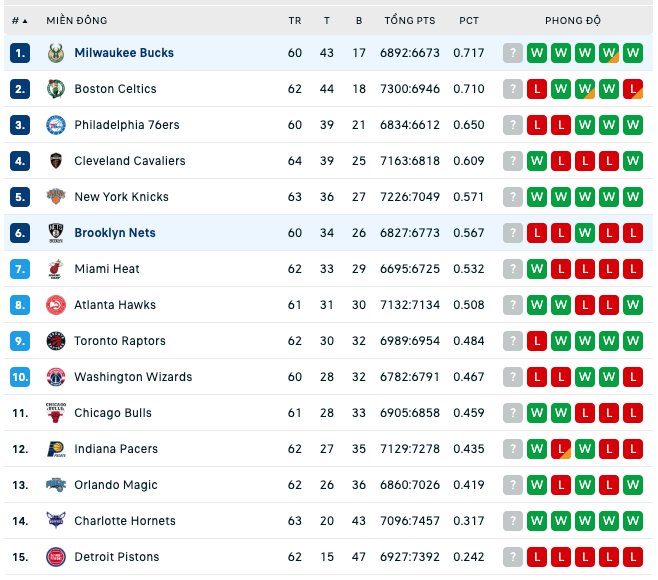Sort standings by TỔNG PTS column header
The width and height of the screenshot is (658, 580).
coord(410,21)
